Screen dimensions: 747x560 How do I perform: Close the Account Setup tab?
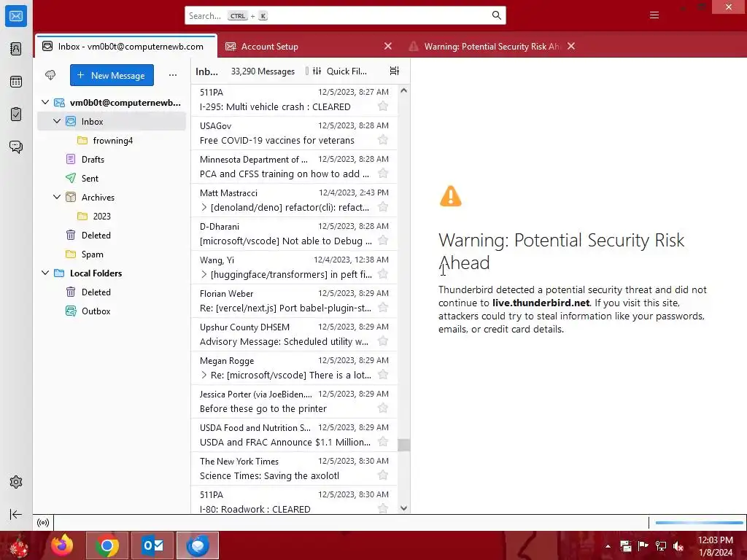click(x=388, y=46)
